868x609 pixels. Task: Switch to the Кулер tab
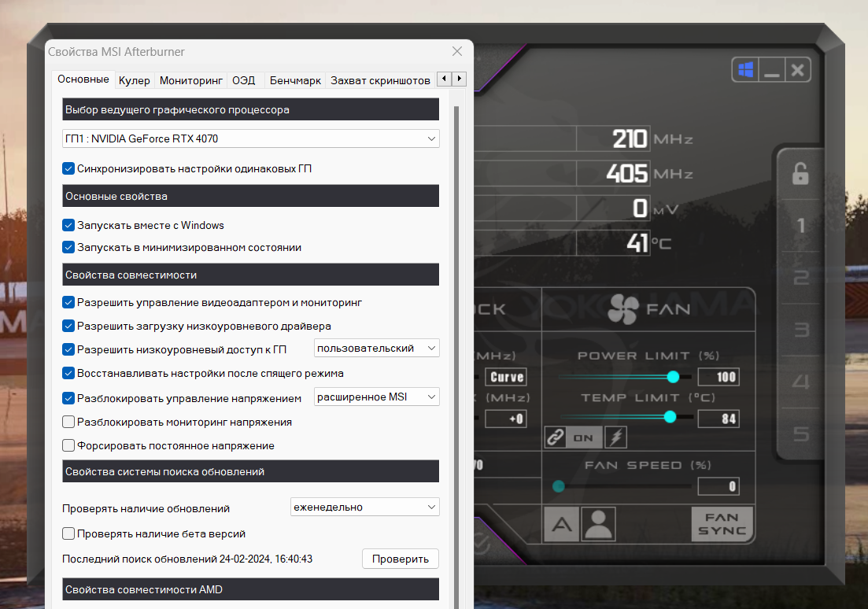coord(134,81)
